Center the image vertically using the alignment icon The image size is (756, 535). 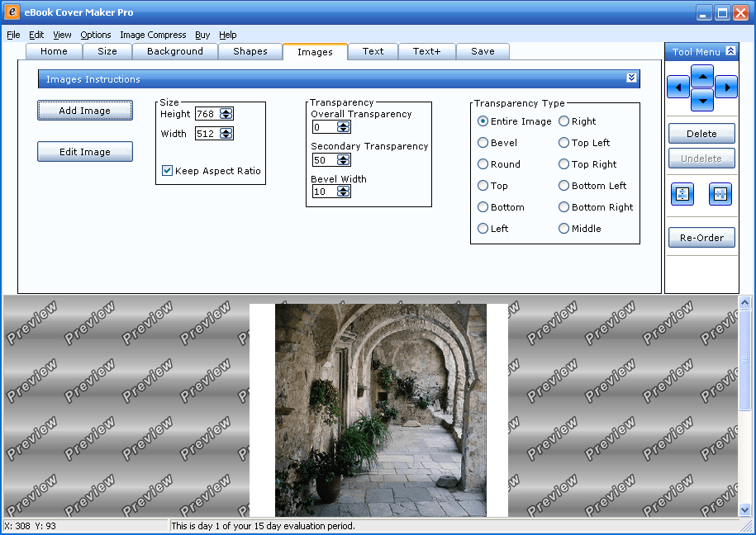682,194
